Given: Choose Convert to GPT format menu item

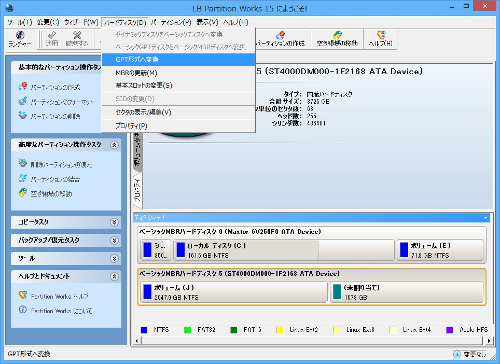Looking at the screenshot, I should (x=178, y=59).
